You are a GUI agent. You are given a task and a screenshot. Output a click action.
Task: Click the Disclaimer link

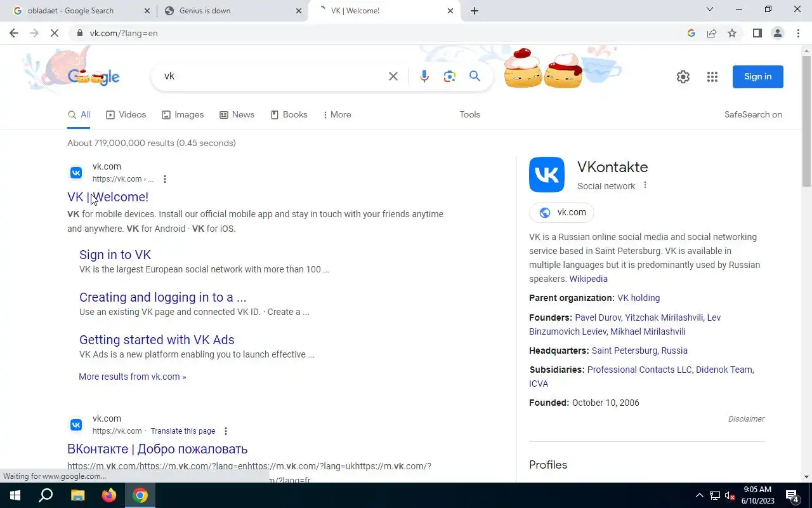pos(746,419)
